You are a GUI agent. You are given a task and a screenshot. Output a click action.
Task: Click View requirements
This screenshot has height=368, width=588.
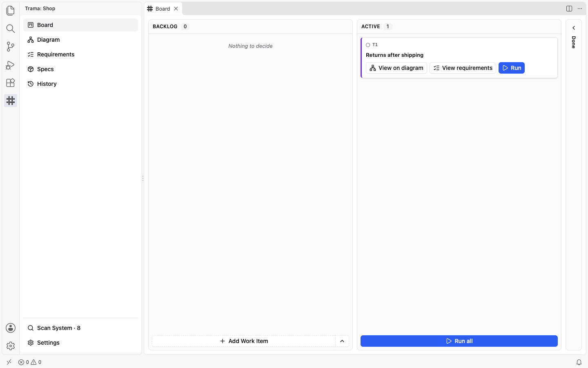(x=463, y=68)
